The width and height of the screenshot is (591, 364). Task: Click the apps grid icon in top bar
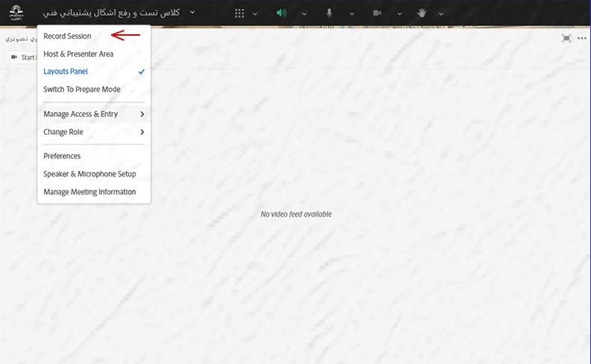[239, 13]
